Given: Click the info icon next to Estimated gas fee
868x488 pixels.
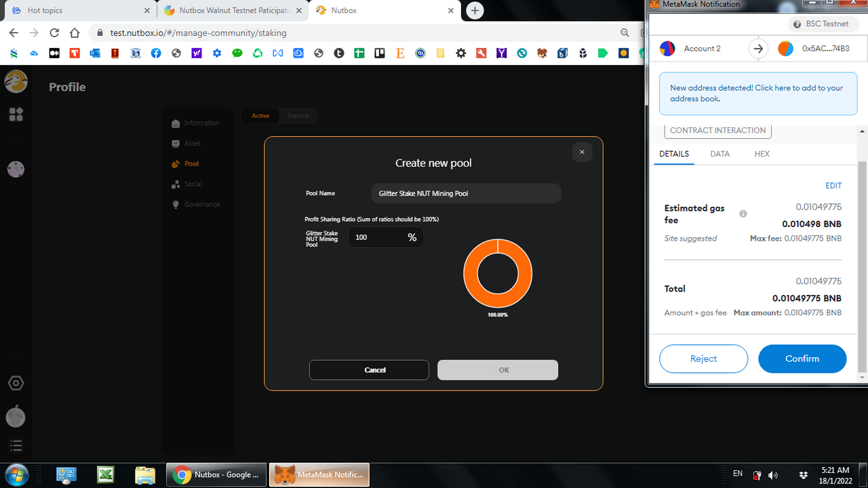Looking at the screenshot, I should click(743, 213).
